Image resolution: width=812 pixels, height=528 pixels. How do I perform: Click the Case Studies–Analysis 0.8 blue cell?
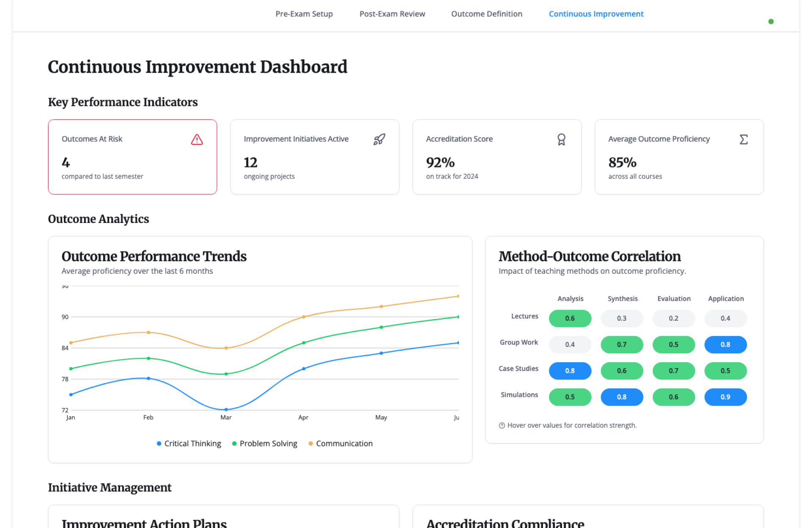(570, 371)
